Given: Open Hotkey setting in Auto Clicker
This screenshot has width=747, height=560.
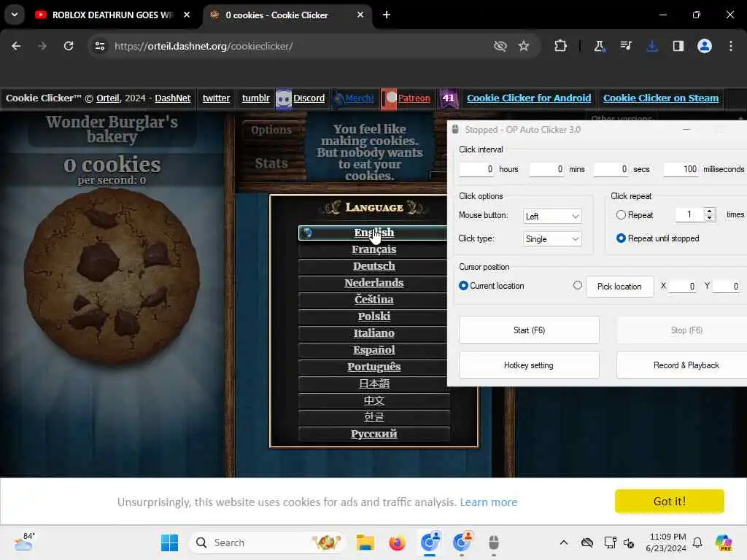Looking at the screenshot, I should pos(529,365).
